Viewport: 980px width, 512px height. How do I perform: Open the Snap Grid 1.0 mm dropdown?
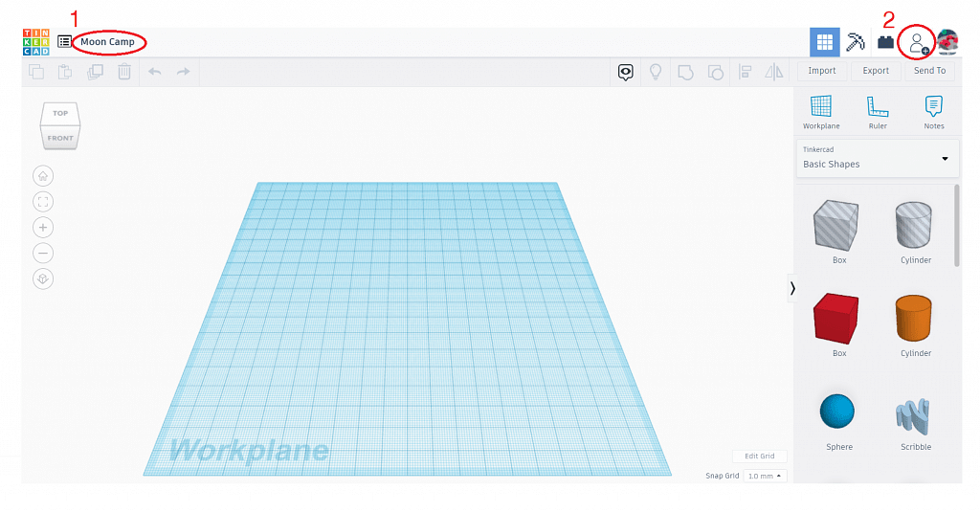pos(765,476)
